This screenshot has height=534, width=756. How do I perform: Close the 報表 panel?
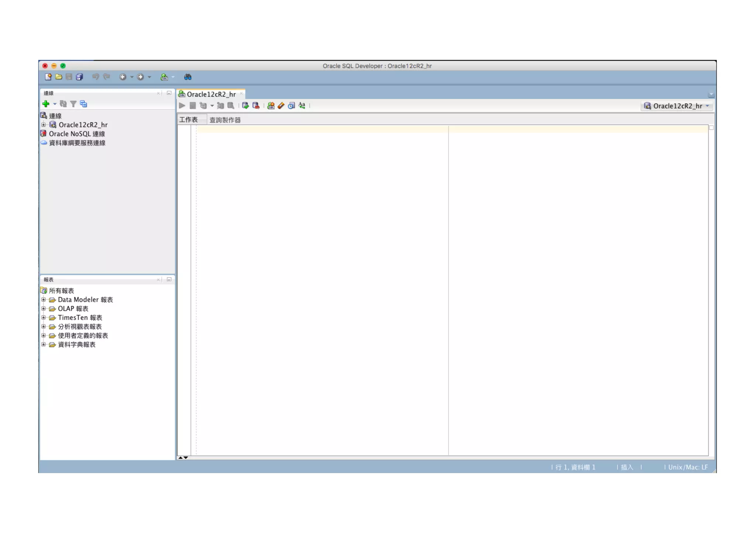point(158,280)
